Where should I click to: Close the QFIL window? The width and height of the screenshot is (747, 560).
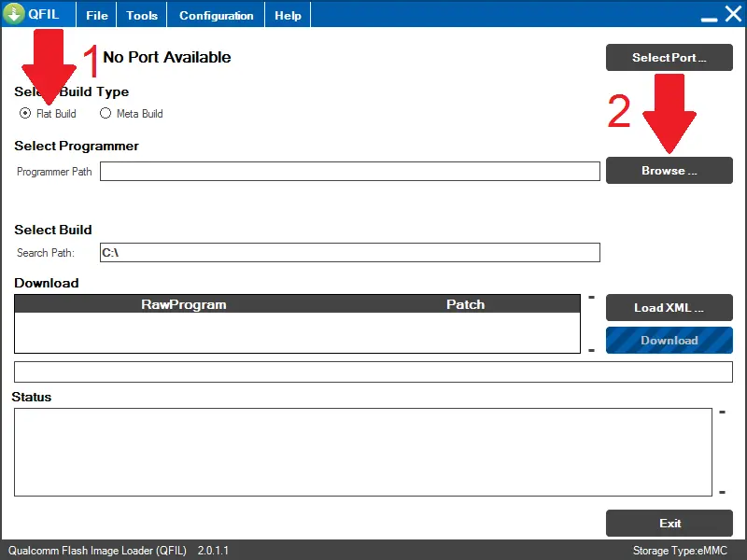point(733,14)
